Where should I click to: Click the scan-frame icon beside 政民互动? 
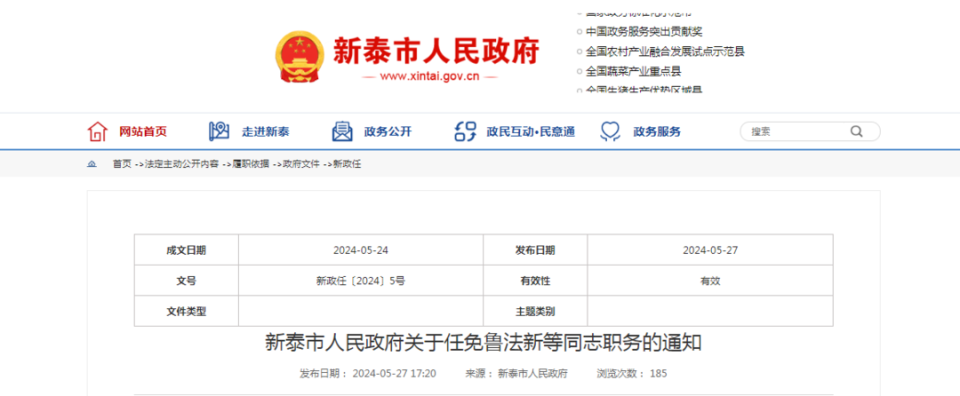465,131
